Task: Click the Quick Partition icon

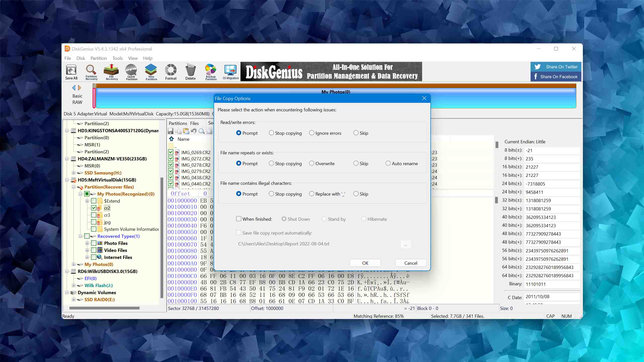Action: pos(131,72)
